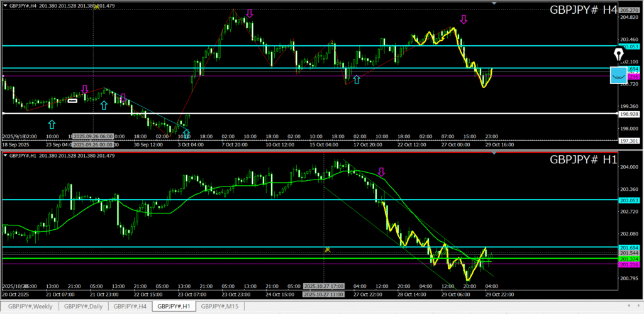The height and width of the screenshot is (314, 644).
Task: Click the yellow star marker in H1 chart
Action: pyautogui.click(x=327, y=249)
